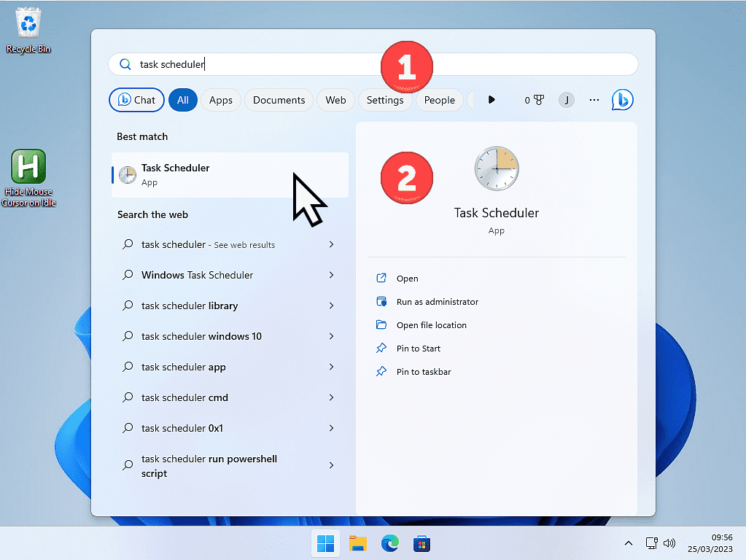
Task: Expand the 'task scheduler cmd' suggestion arrow
Action: click(331, 397)
